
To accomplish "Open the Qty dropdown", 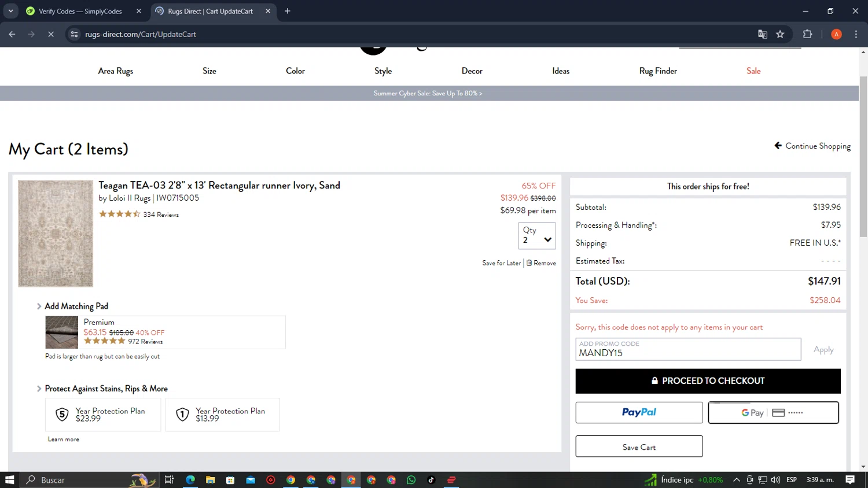I will [537, 236].
